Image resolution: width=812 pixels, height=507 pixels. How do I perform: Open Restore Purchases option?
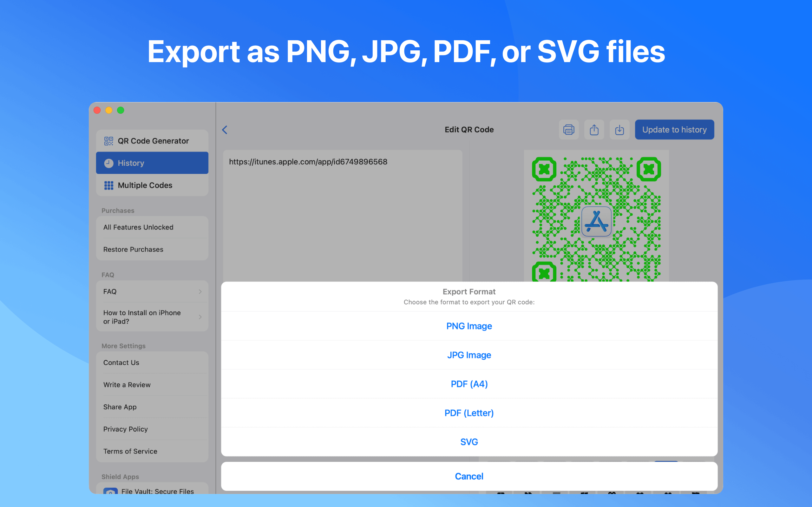tap(133, 249)
